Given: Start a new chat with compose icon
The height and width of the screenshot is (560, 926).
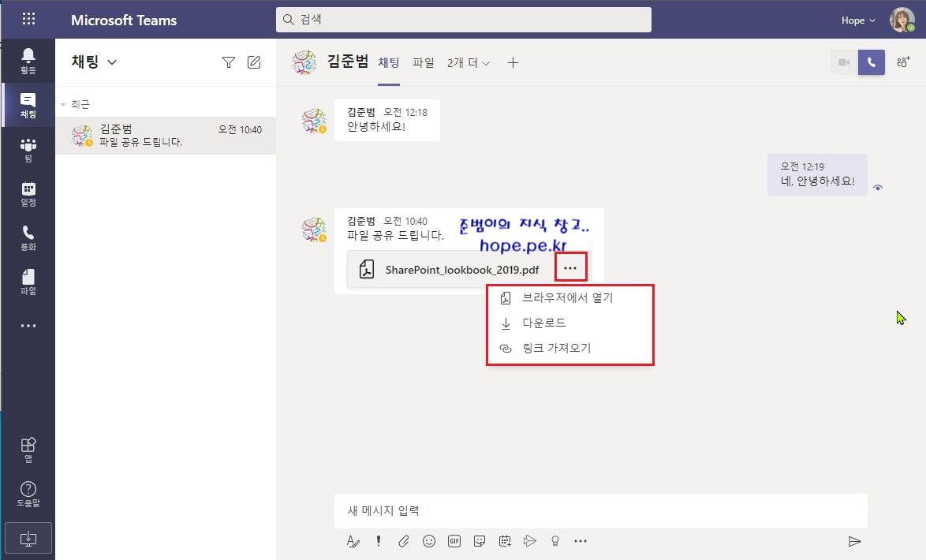Looking at the screenshot, I should (254, 62).
